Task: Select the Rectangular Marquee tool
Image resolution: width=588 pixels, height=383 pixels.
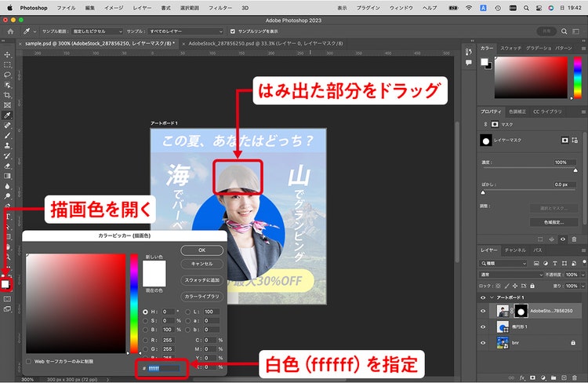Action: coord(7,65)
